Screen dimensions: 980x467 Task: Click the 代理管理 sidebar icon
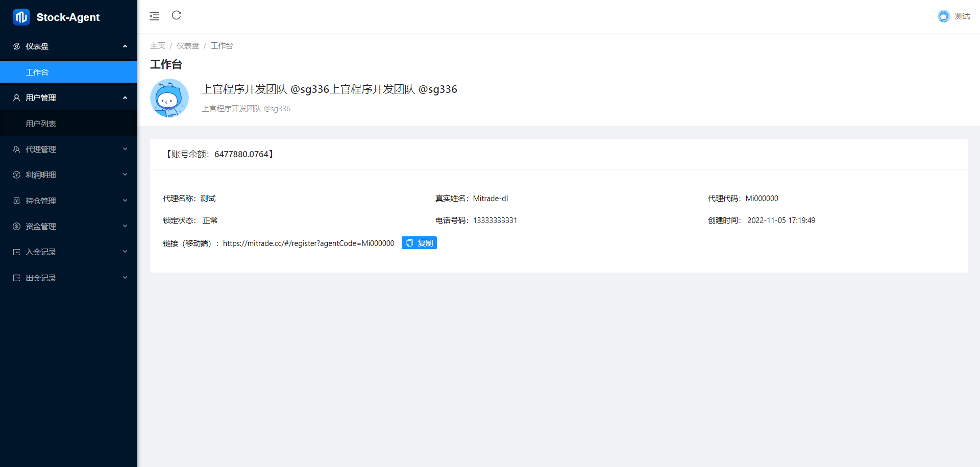(x=16, y=149)
